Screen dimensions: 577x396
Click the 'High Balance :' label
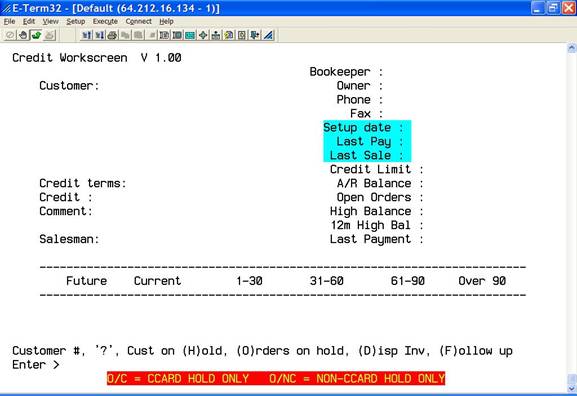pos(377,211)
